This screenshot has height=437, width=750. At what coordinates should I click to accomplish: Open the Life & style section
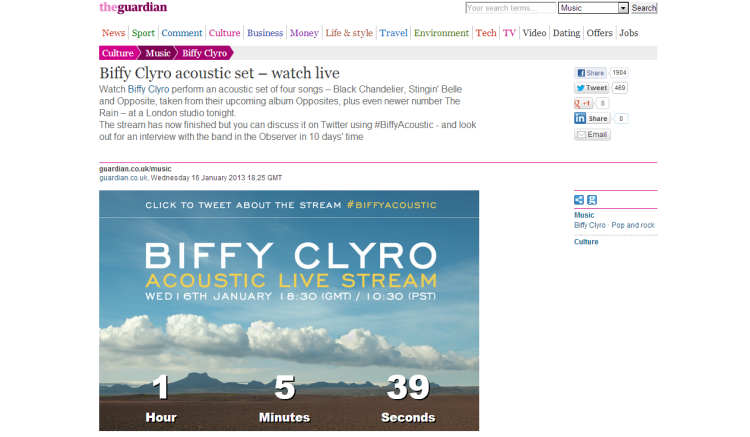(349, 33)
